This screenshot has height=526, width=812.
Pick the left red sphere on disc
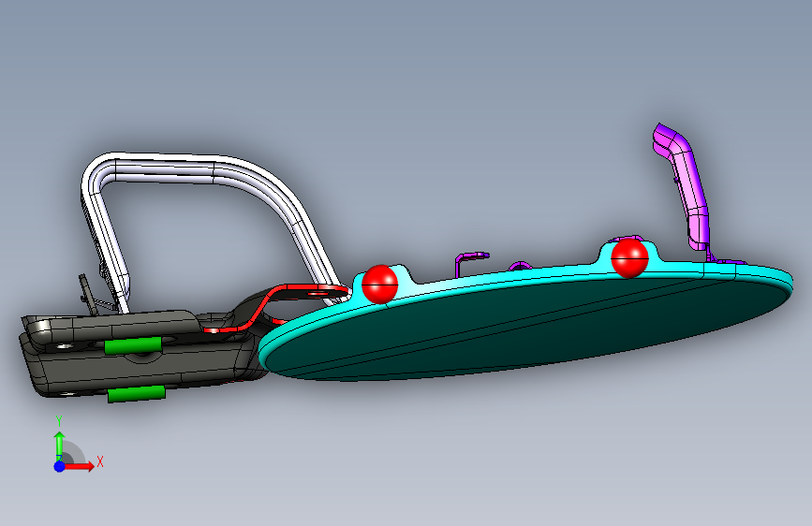pos(379,284)
